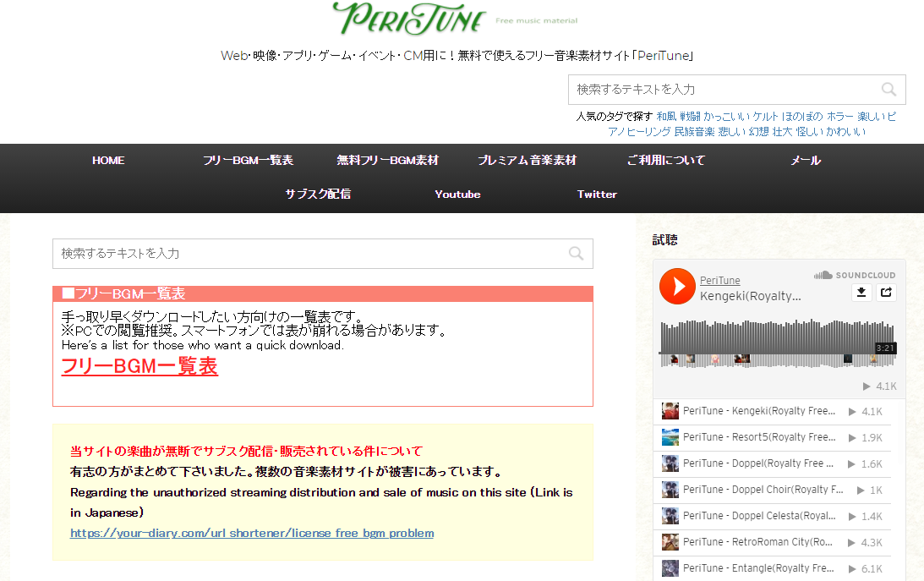Play PeriTune - Kengeki(Royalty Free playlist row

(772, 411)
